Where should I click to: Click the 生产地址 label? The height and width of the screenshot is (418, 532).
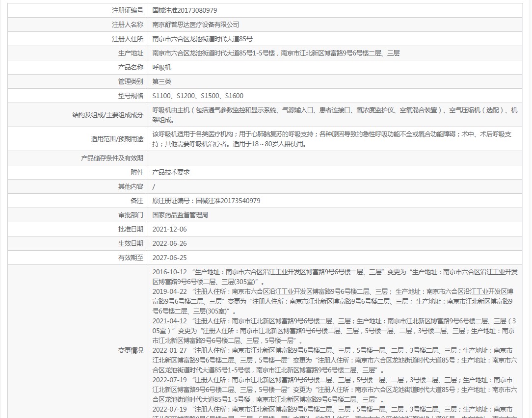[131, 53]
